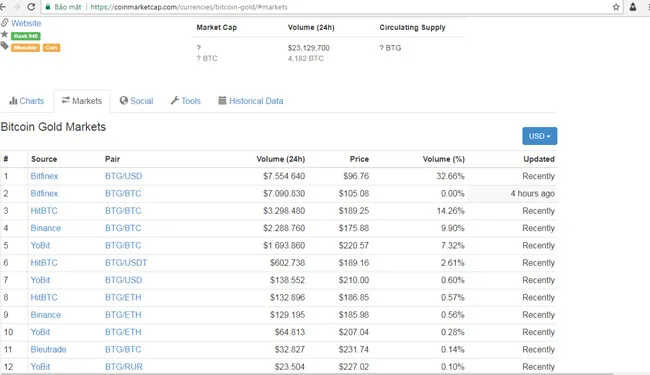
Task: Click the 4,182 BTC volume value
Action: [x=306, y=58]
